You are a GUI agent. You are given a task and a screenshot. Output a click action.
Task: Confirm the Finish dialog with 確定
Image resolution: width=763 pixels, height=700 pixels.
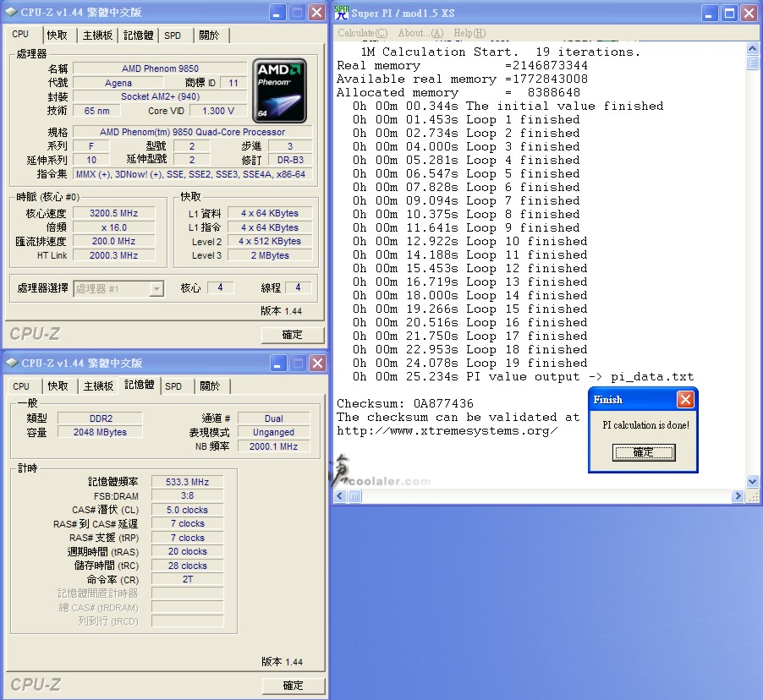(643, 452)
